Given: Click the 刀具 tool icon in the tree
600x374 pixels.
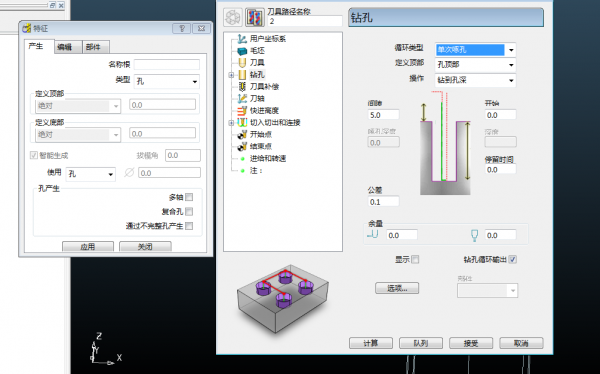Looking at the screenshot, I should click(242, 62).
